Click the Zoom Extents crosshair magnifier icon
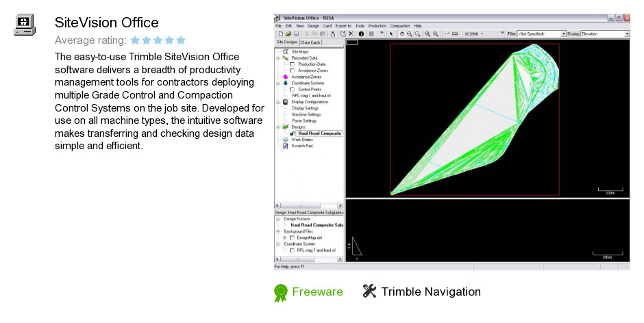This screenshot has width=644, height=323. tap(428, 34)
